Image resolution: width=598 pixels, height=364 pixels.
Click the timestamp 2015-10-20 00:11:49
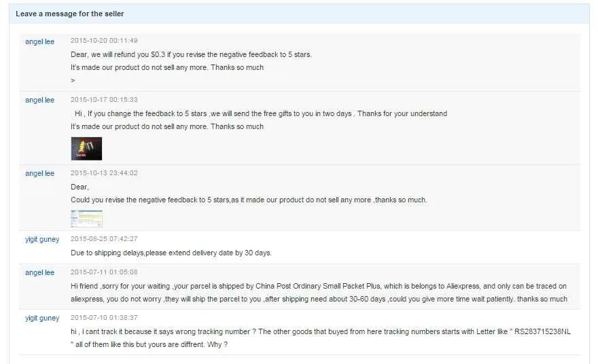[x=104, y=41]
